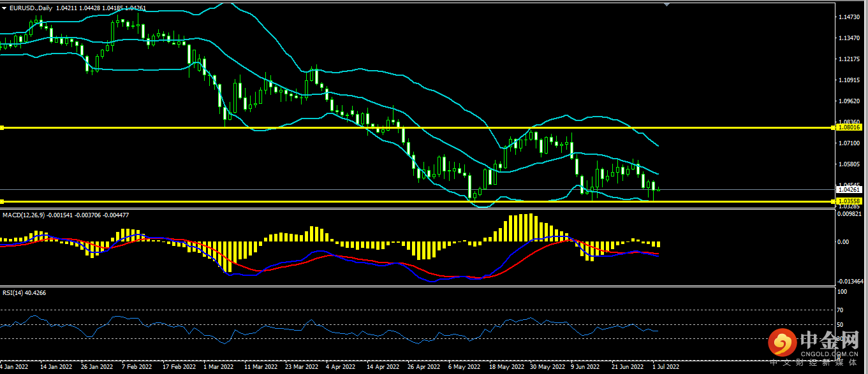Viewport: 868px width, 374px height.
Task: Click the EURUSD,Daily chart title text
Action: point(33,8)
